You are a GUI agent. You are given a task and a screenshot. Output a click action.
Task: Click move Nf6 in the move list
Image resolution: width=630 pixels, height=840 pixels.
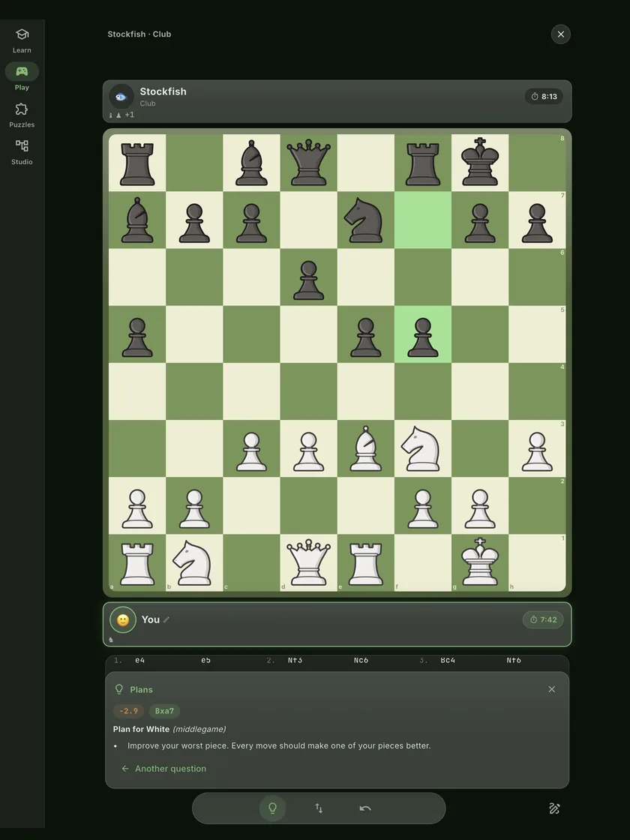coord(513,660)
